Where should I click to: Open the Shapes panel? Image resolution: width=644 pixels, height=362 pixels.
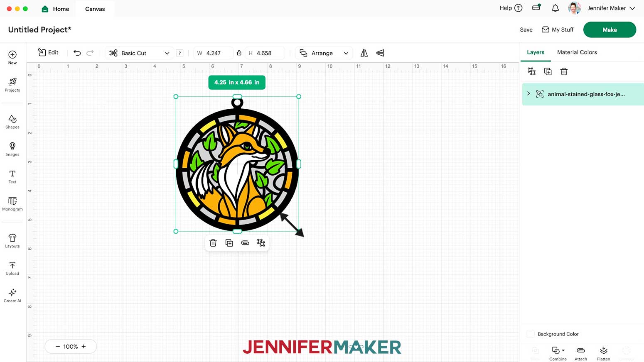click(x=12, y=122)
